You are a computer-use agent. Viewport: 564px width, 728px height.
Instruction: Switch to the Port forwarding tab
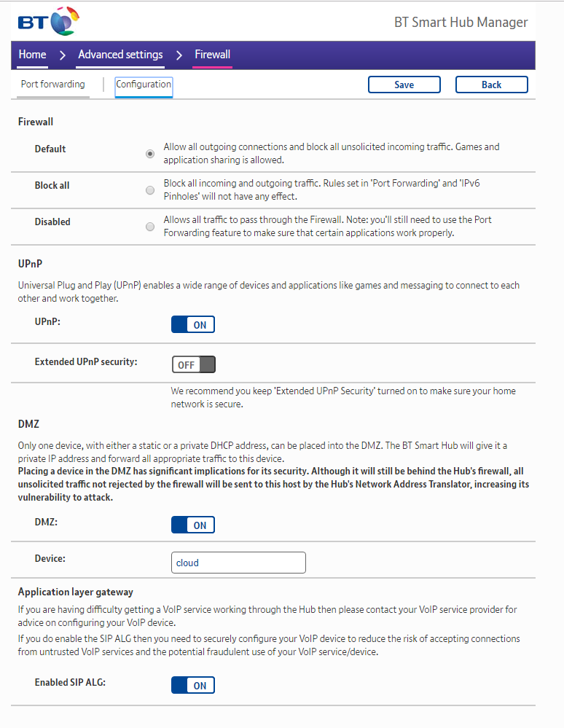point(52,85)
